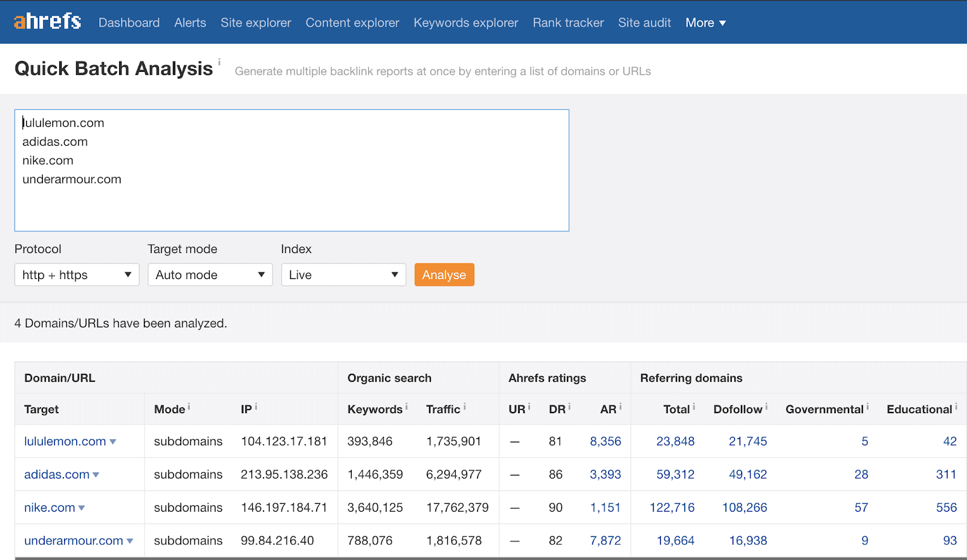
Task: Open nike governmental domains count 57
Action: click(861, 508)
